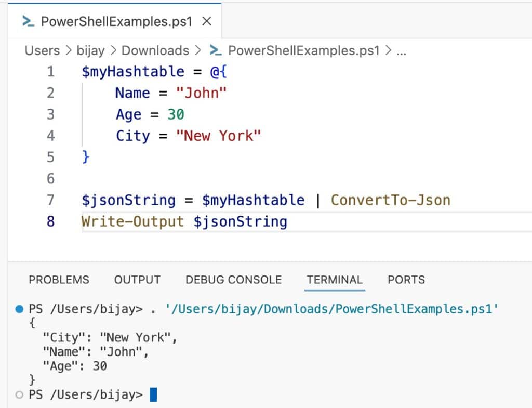Open the PORTS panel
The height and width of the screenshot is (408, 532).
406,280
